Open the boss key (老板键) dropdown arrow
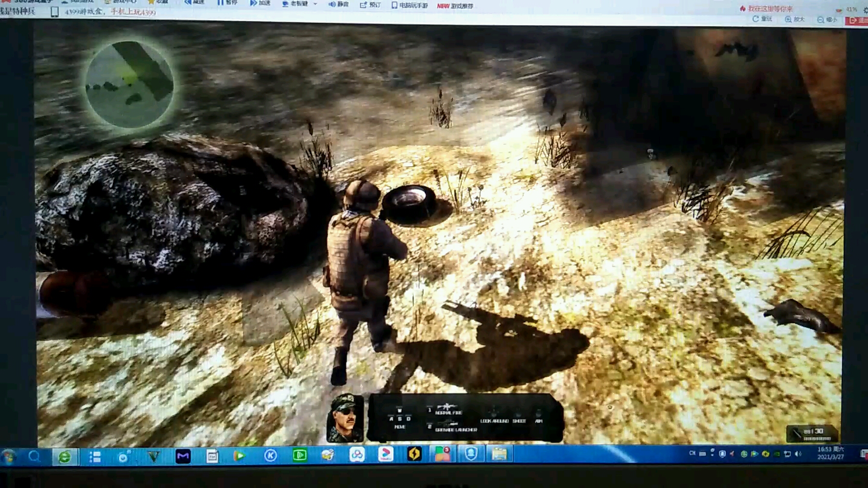The width and height of the screenshot is (868, 488). tap(315, 4)
